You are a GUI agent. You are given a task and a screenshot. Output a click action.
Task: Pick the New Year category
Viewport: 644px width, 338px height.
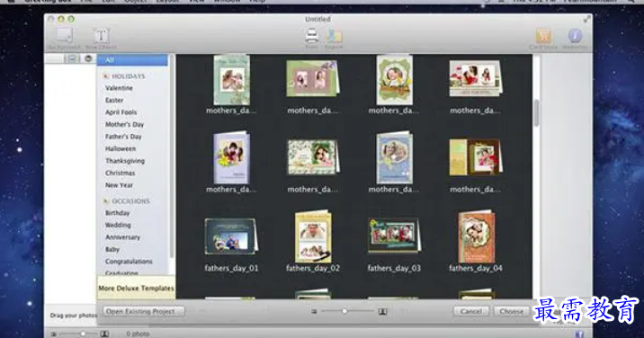click(119, 185)
